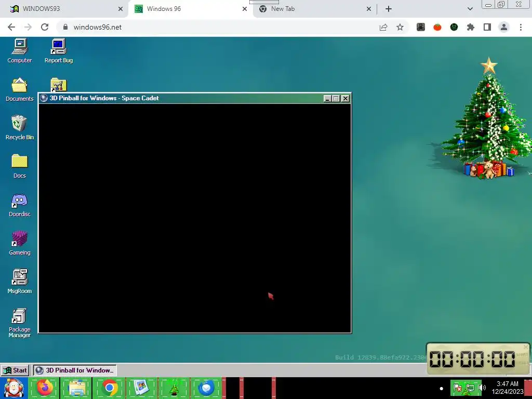Image resolution: width=532 pixels, height=399 pixels.
Task: Open the Report Bug desktop shortcut
Action: pos(59,51)
